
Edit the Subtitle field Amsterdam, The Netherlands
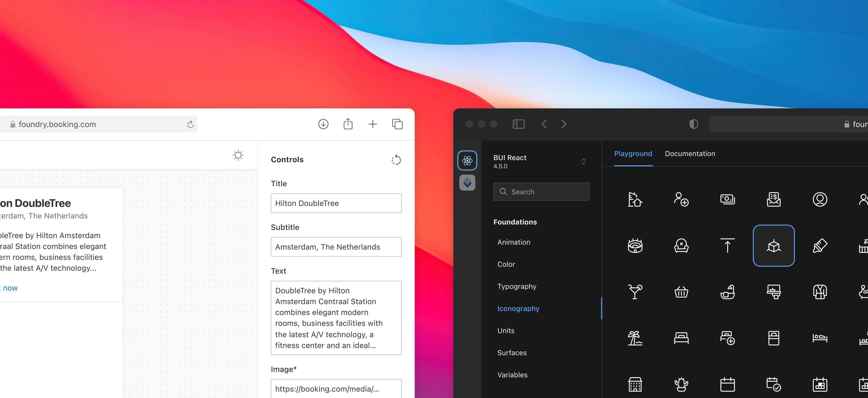pyautogui.click(x=336, y=247)
